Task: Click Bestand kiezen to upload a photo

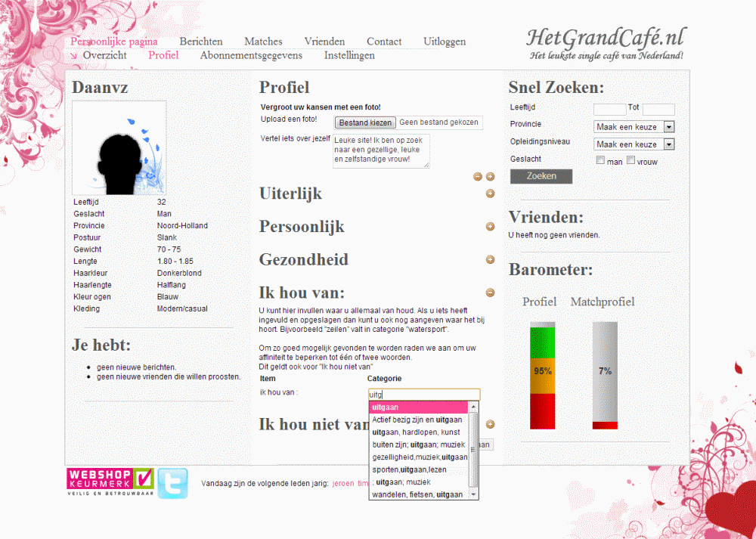Action: (365, 122)
